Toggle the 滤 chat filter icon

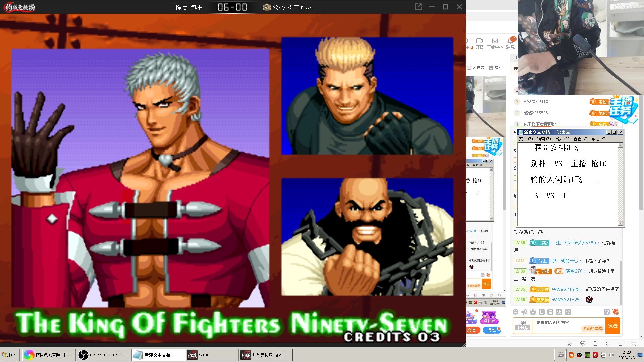[607, 312]
